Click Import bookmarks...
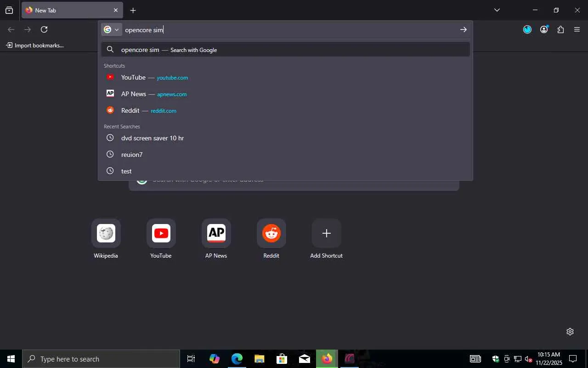 [35, 45]
